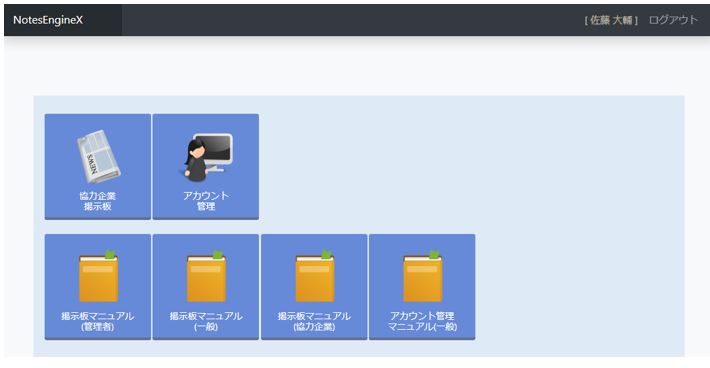Open 掲示板マニュアル(管理者) via its label
The height and width of the screenshot is (368, 710).
pyautogui.click(x=98, y=321)
